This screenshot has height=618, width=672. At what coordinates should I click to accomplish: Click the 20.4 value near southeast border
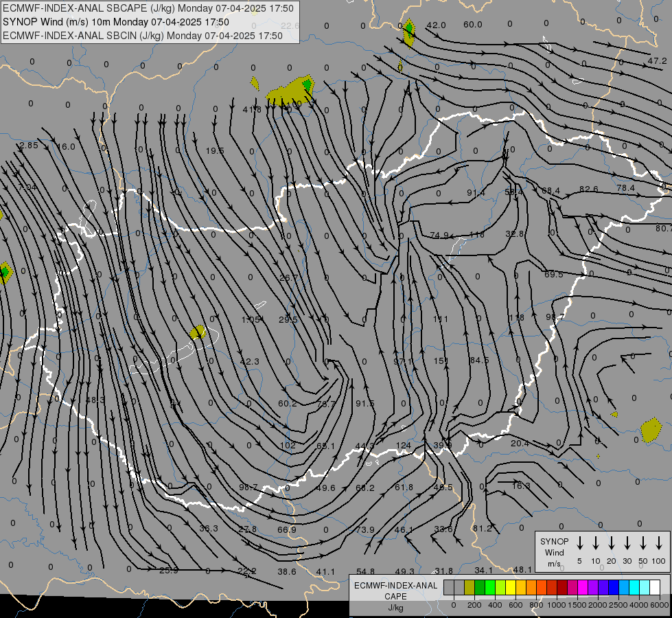[520, 443]
